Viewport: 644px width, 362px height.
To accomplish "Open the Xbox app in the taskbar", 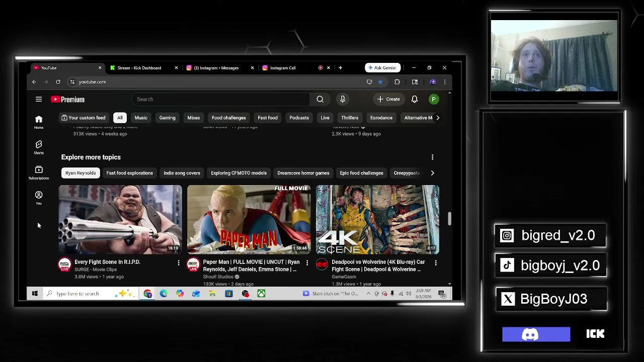I will coord(261,294).
